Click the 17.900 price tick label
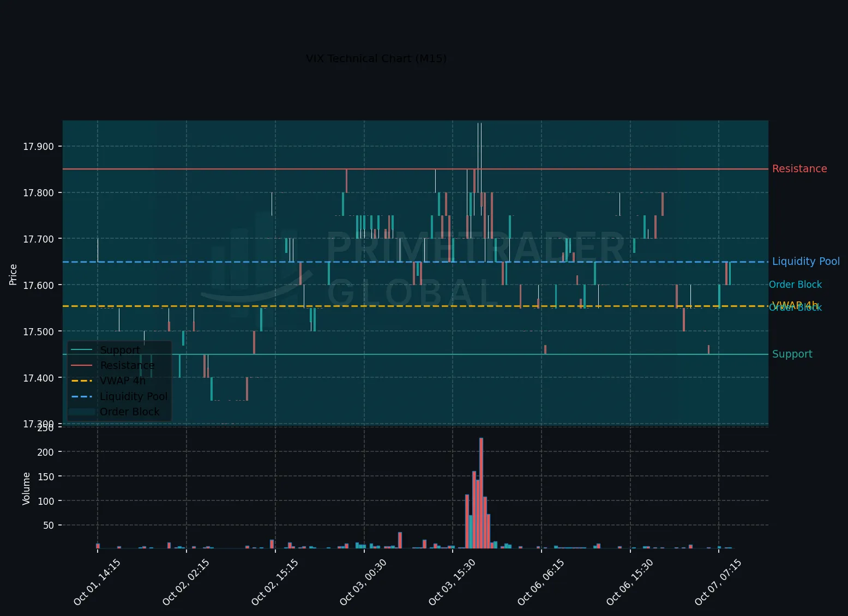 [38, 147]
